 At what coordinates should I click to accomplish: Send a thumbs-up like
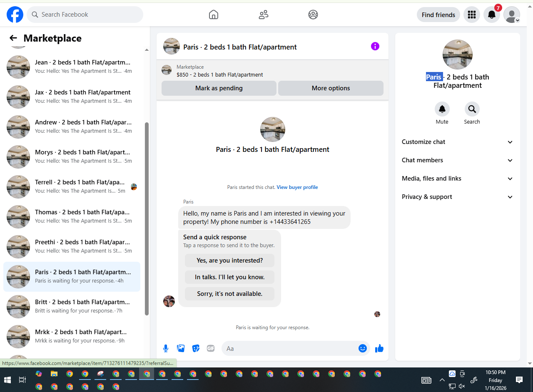379,348
